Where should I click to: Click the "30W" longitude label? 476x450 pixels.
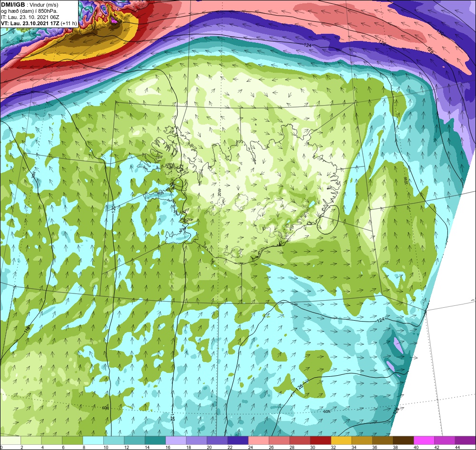pos(34,175)
